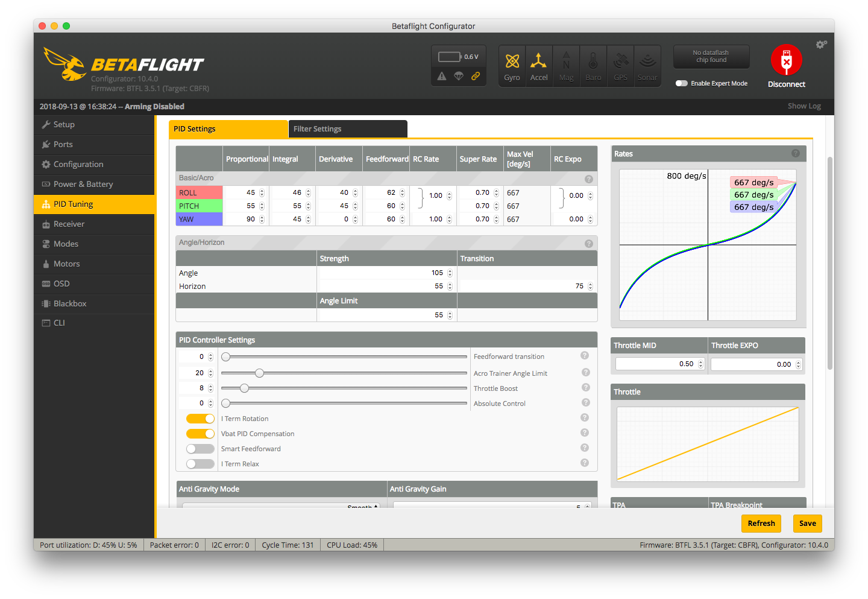Click the Throttle EXPO input field

[756, 364]
